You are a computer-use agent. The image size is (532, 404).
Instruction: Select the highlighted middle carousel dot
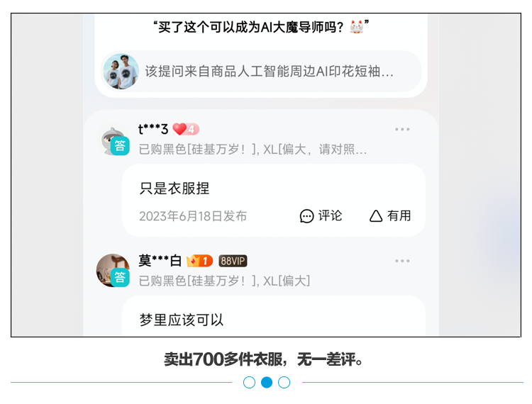pyautogui.click(x=267, y=382)
